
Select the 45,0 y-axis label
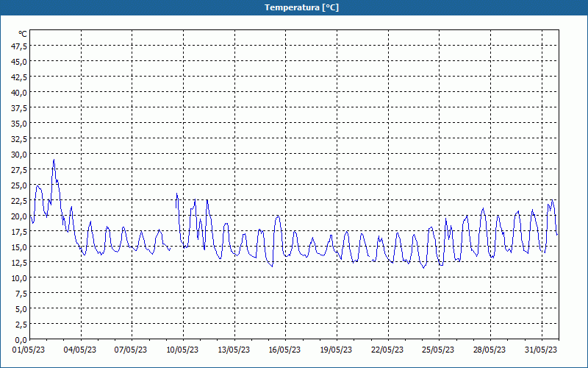point(20,62)
